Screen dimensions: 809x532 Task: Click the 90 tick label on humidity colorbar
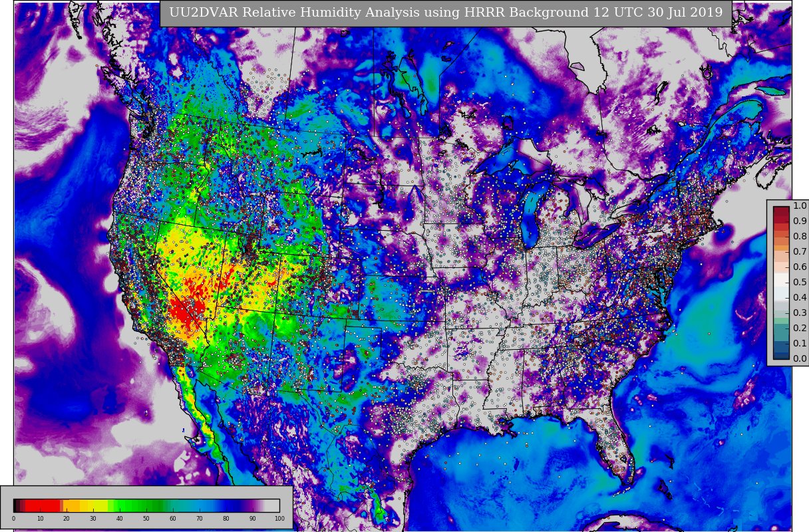click(253, 519)
